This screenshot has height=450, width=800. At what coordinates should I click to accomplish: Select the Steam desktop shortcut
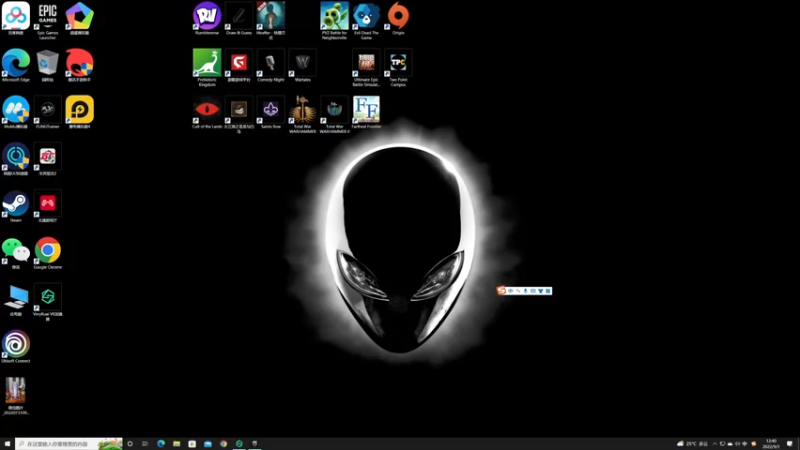pyautogui.click(x=16, y=206)
